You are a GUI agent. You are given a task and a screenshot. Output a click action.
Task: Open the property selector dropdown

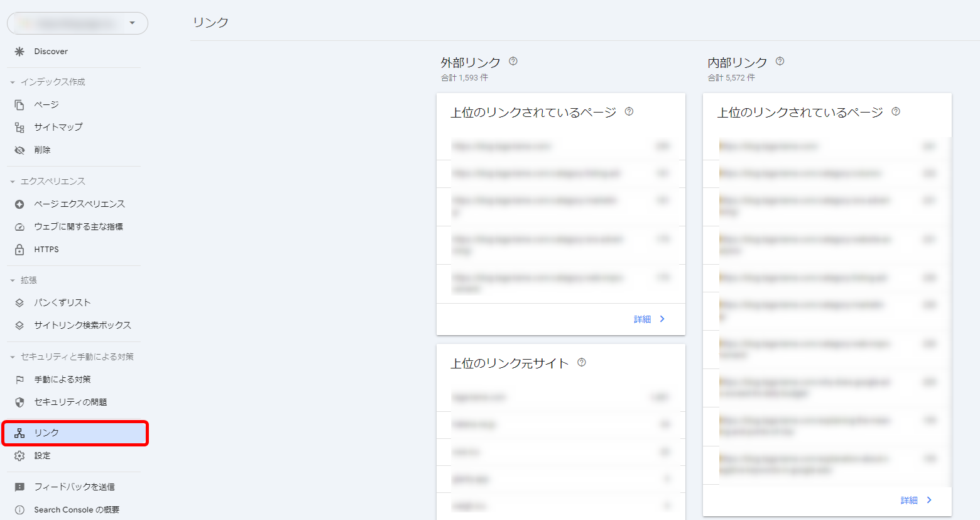[77, 23]
